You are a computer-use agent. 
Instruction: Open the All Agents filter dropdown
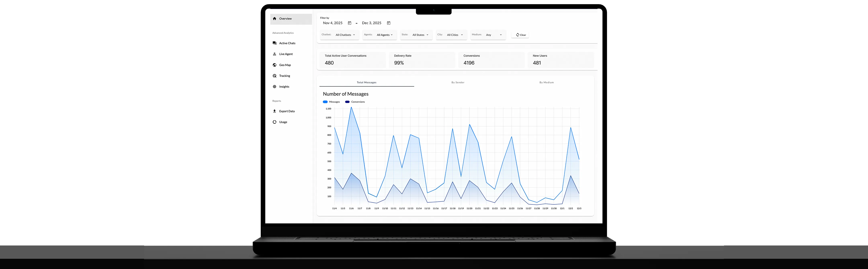coord(384,35)
